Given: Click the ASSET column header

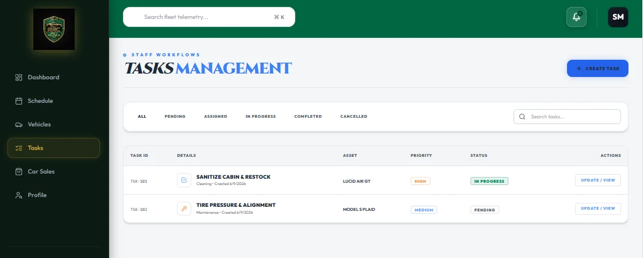Looking at the screenshot, I should [350, 156].
